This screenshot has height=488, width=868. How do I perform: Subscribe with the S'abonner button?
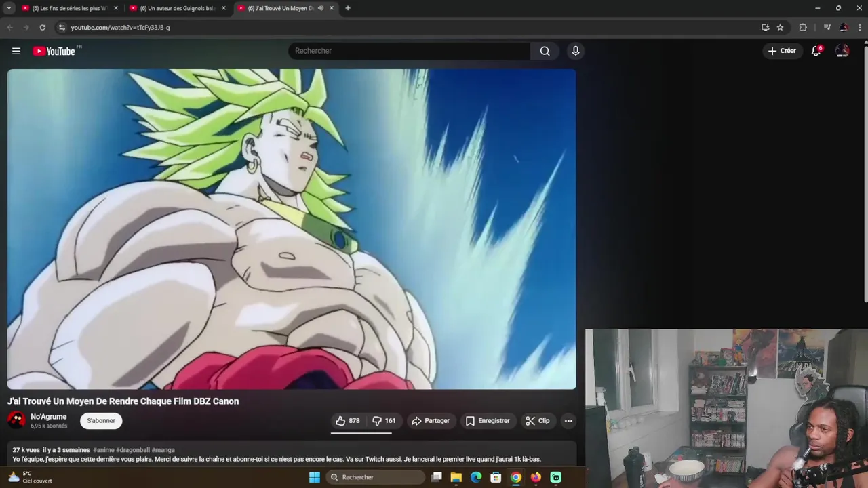tap(101, 421)
